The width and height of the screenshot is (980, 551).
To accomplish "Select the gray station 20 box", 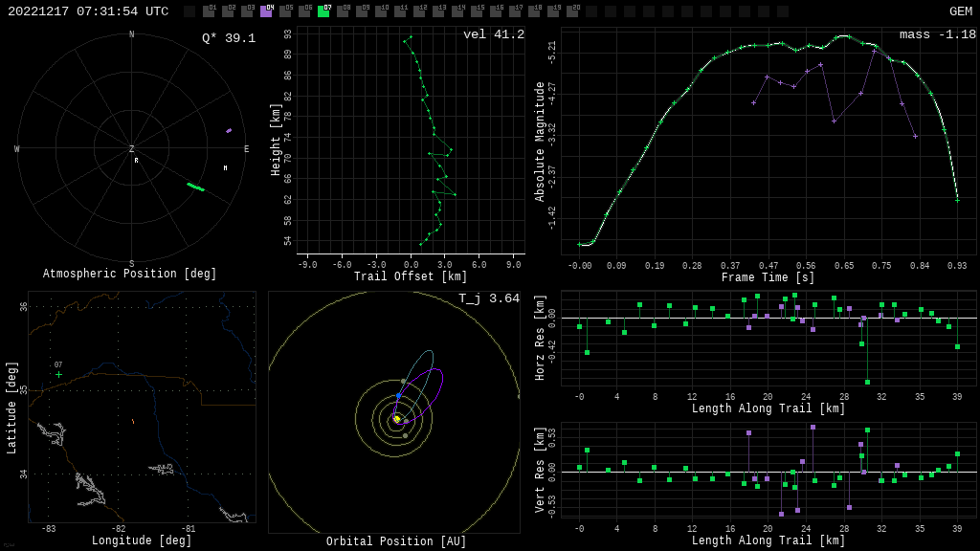I will (x=572, y=11).
